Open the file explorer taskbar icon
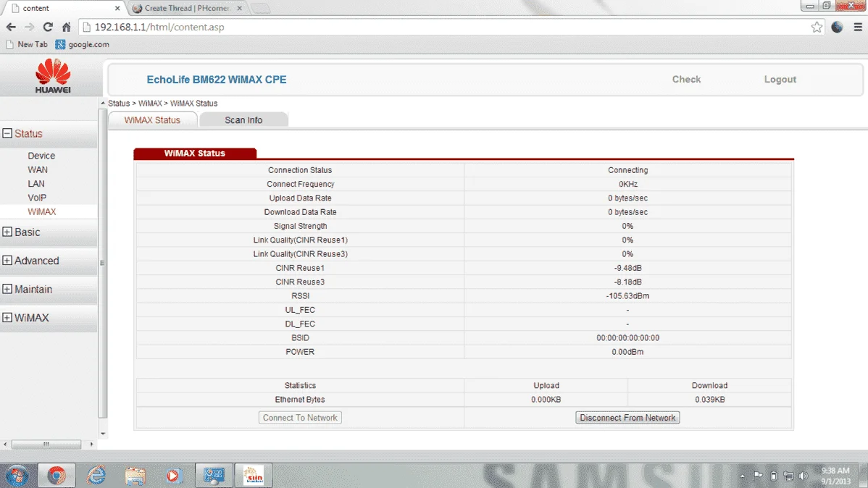868x488 pixels. tap(135, 475)
